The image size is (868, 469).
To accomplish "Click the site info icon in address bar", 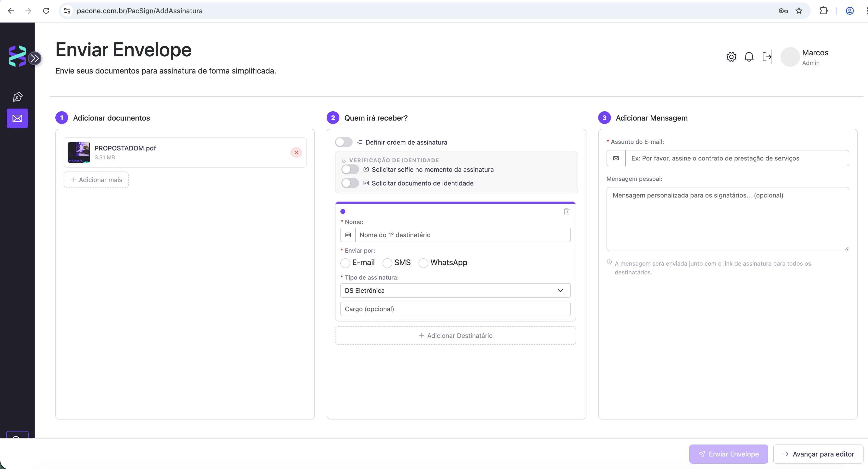I will click(x=67, y=11).
